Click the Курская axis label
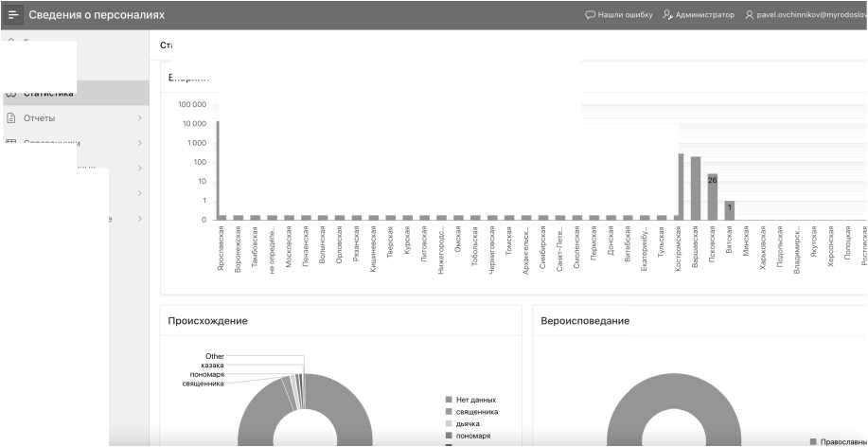The width and height of the screenshot is (868, 447). (407, 241)
